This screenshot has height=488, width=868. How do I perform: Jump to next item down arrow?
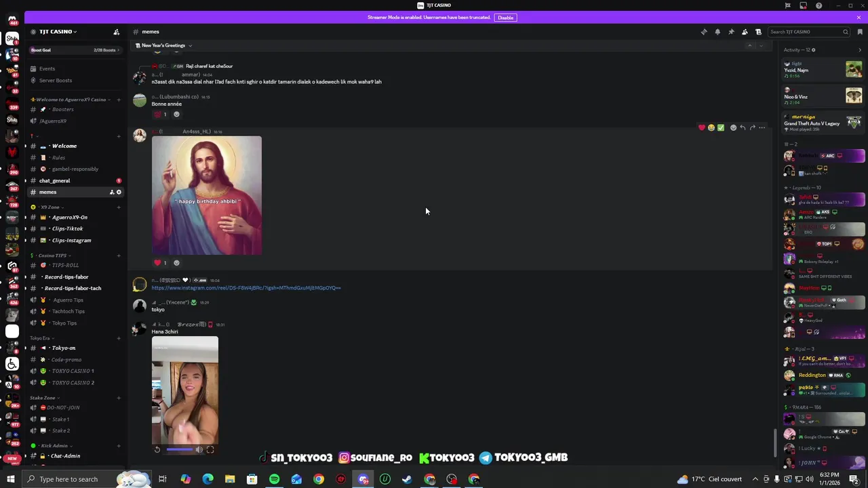pos(762,45)
